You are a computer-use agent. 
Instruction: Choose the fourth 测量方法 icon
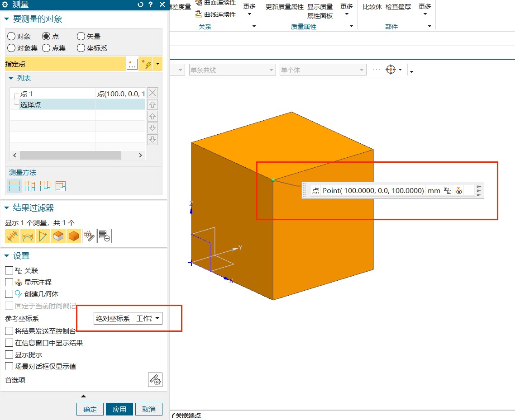click(x=61, y=186)
